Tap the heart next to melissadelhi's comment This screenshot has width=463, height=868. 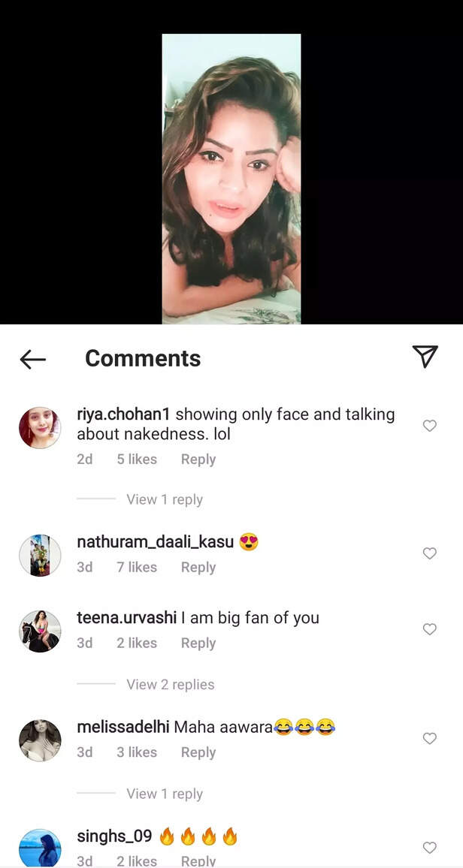coord(429,738)
